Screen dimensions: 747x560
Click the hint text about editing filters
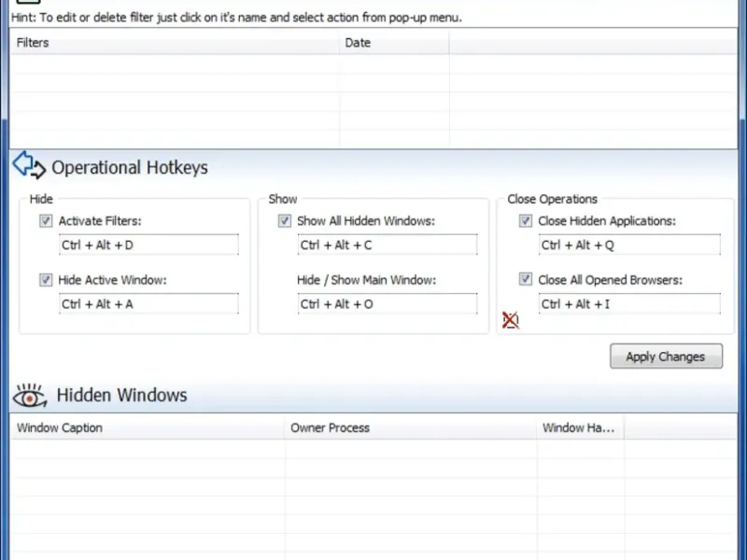pos(236,18)
